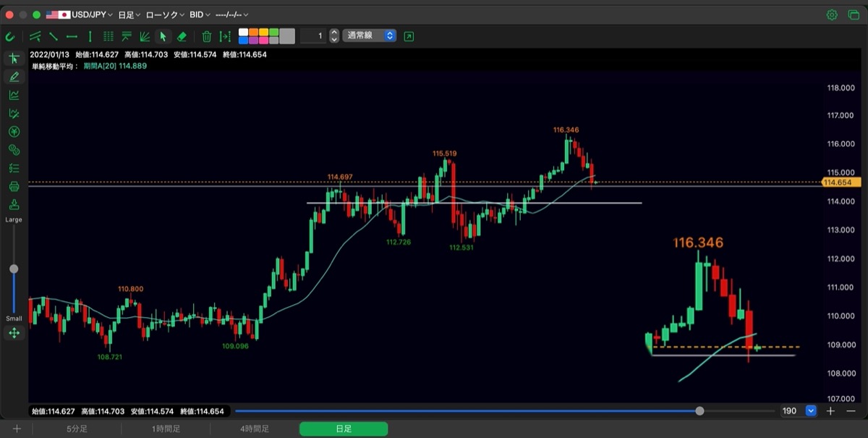Click the horizontal chart scroll slider handle

(699, 411)
